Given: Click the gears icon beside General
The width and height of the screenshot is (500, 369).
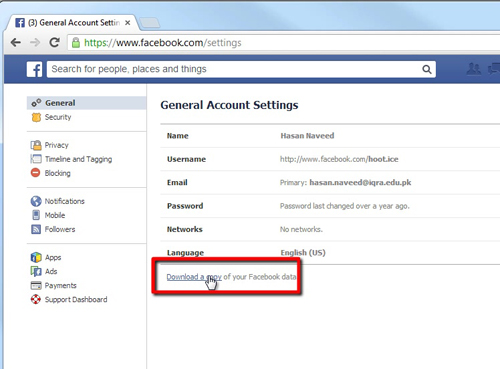Looking at the screenshot, I should 36,103.
